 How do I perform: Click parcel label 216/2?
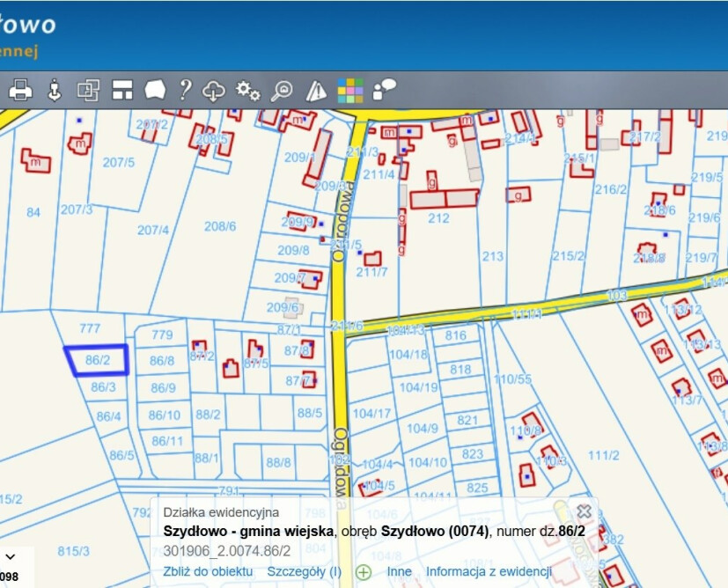coord(611,189)
